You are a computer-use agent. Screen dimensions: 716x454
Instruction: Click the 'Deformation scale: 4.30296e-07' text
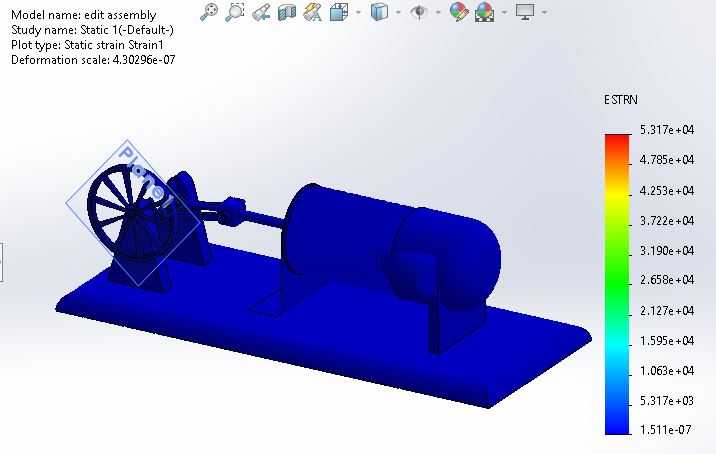pos(93,60)
